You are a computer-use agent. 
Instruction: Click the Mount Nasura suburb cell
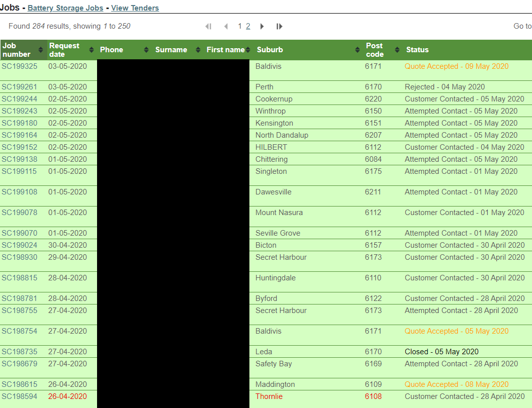[279, 213]
